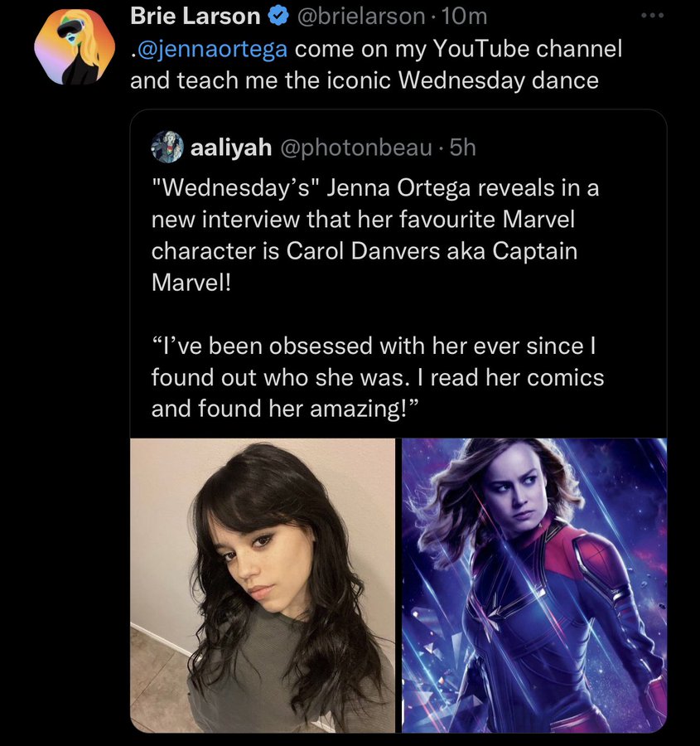Screen dimensions: 700x746
Task: Open the @photonbeau handle
Action: pyautogui.click(x=357, y=148)
